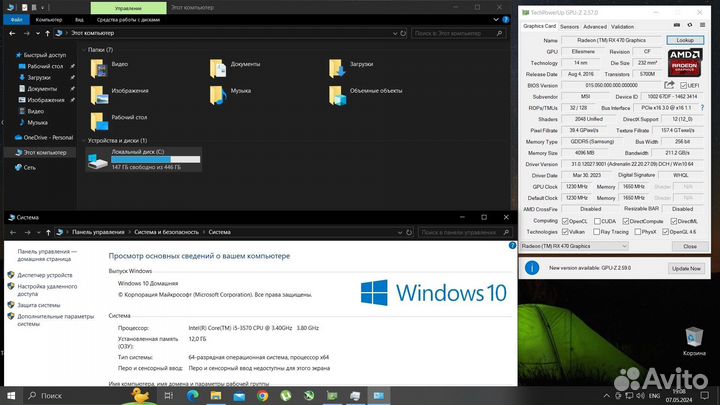Toggle the DirectML checkbox
The height and width of the screenshot is (405, 720).
[x=674, y=221]
